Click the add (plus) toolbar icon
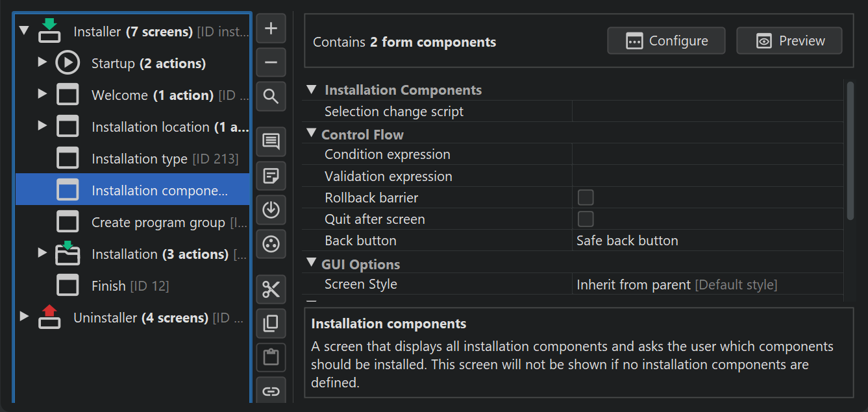This screenshot has width=868, height=412. click(x=271, y=29)
